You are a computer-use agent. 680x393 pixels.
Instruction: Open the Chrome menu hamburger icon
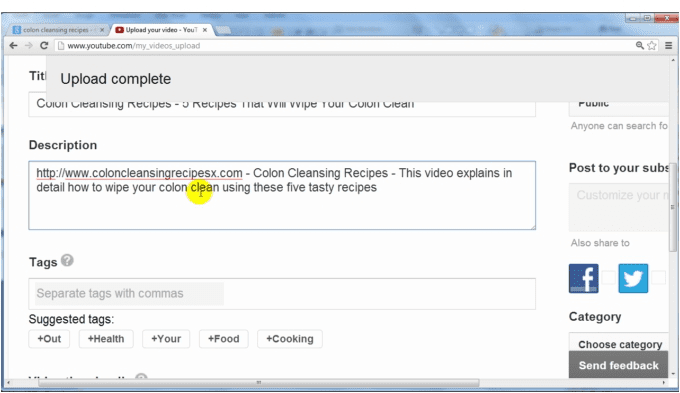(669, 46)
